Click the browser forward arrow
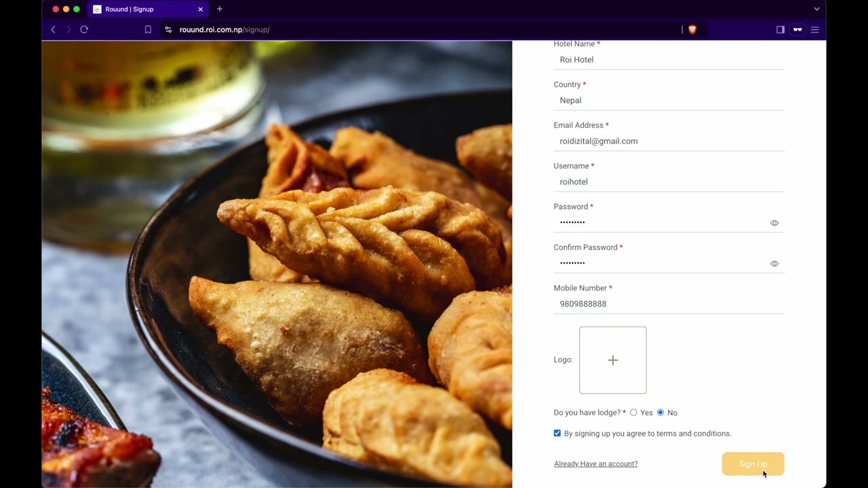The width and height of the screenshot is (868, 488). 68,30
